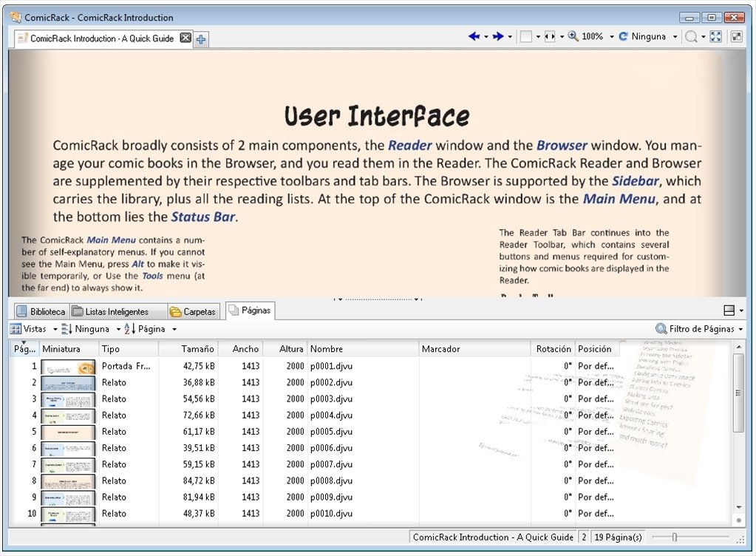This screenshot has height=556, width=756.
Task: Click the rotation icon beside Ninguna
Action: click(623, 36)
